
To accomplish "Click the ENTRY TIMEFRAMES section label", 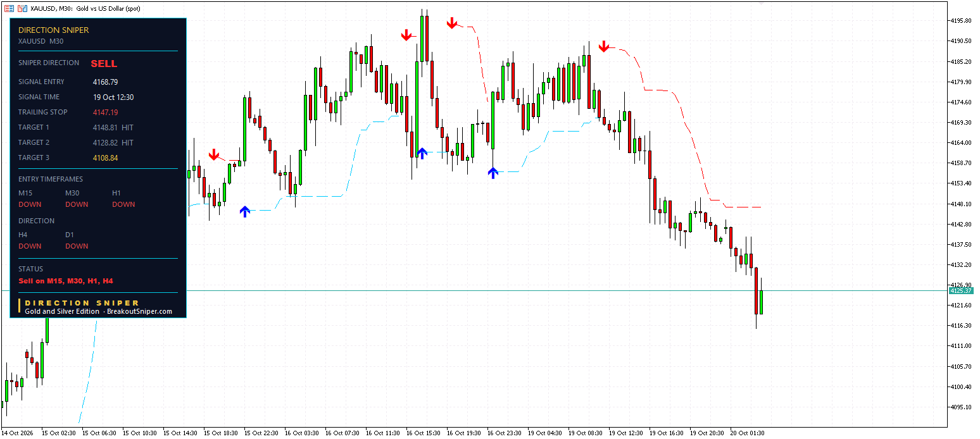I will pos(51,179).
